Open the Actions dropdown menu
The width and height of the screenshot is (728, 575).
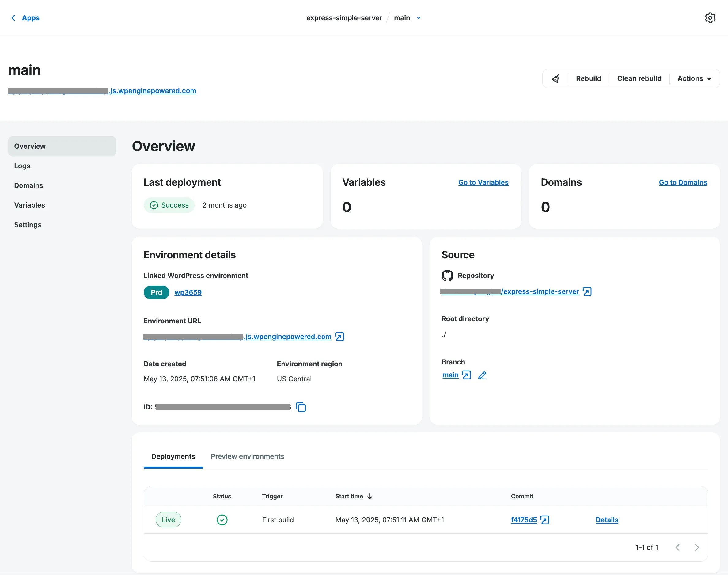[x=694, y=78]
